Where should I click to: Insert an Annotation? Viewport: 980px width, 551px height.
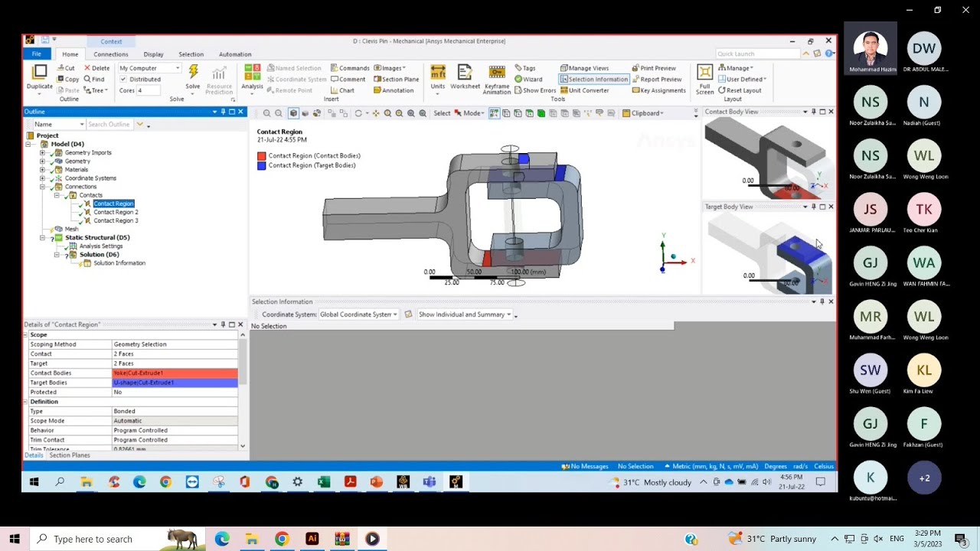coord(394,90)
